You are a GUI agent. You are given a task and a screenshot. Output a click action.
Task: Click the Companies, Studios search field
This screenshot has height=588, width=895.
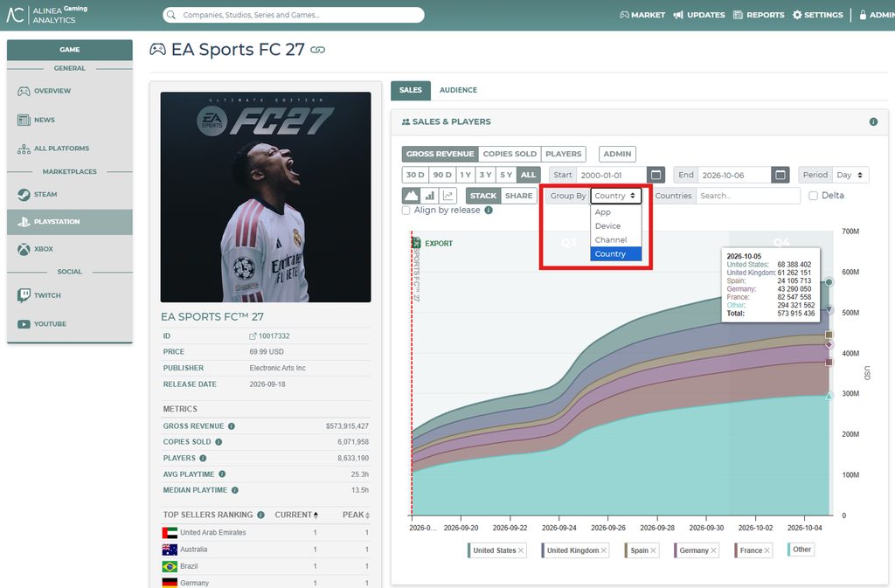(294, 15)
